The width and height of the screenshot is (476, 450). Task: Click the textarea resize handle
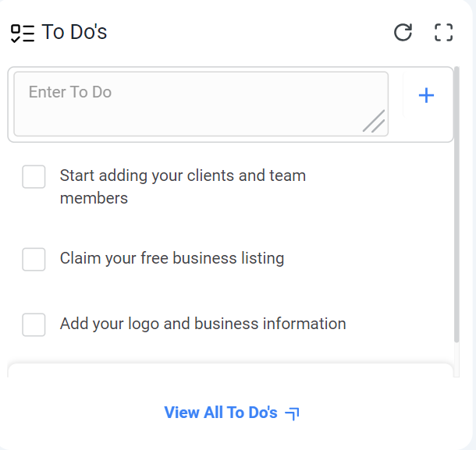(375, 122)
